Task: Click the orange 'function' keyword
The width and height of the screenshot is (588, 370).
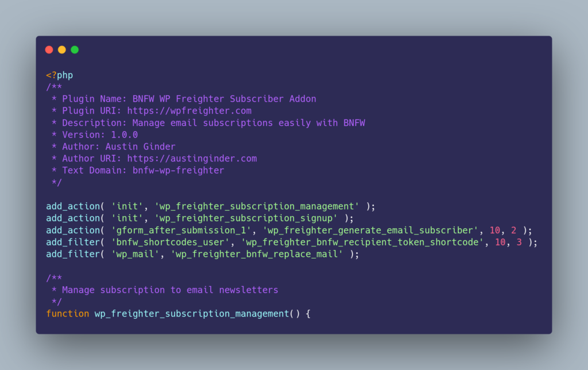Action: (67, 314)
